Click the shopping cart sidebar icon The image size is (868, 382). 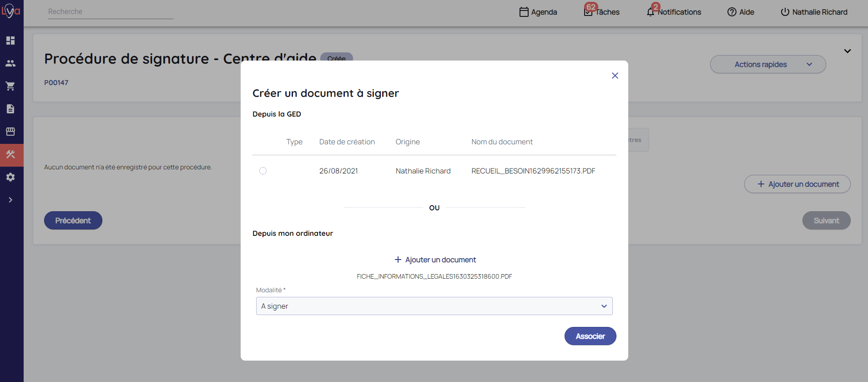(10, 86)
